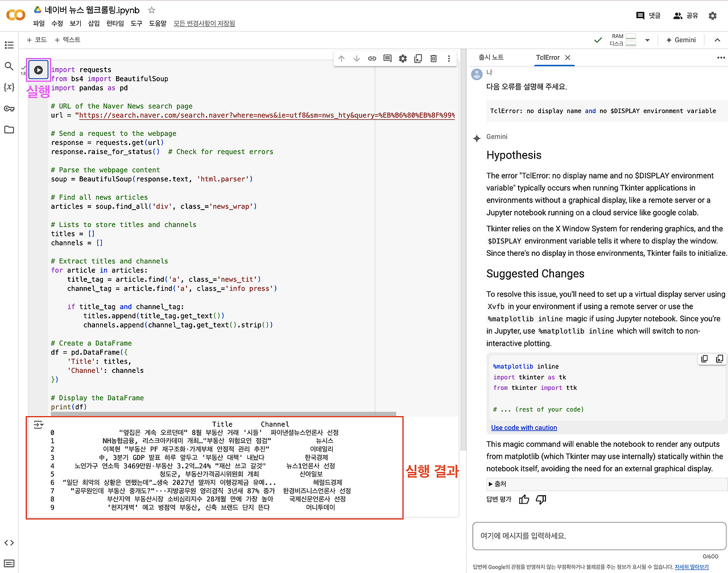Screen dimensions: 728x573
Task: Click the '%matplotlib inline' line in suggested code
Action: pos(526,367)
